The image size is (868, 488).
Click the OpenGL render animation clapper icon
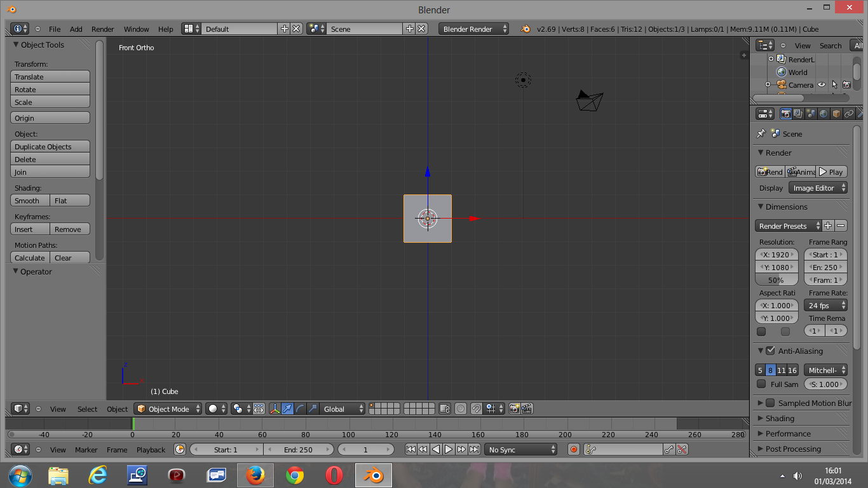[527, 409]
